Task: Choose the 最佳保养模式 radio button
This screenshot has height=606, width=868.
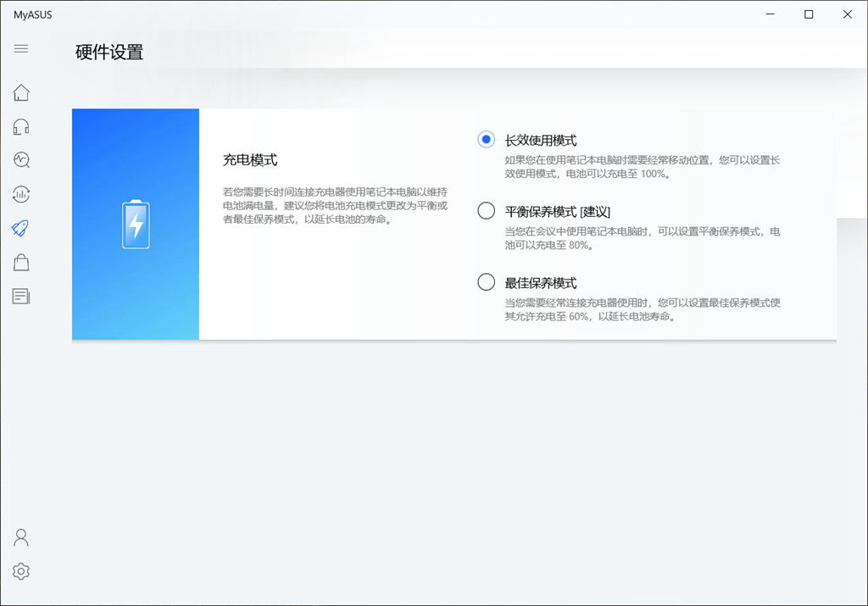Action: (484, 282)
